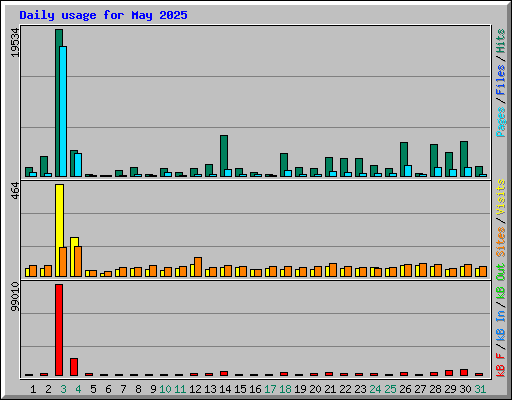Click green x-axis day label 25
The image size is (512, 400).
390,389
